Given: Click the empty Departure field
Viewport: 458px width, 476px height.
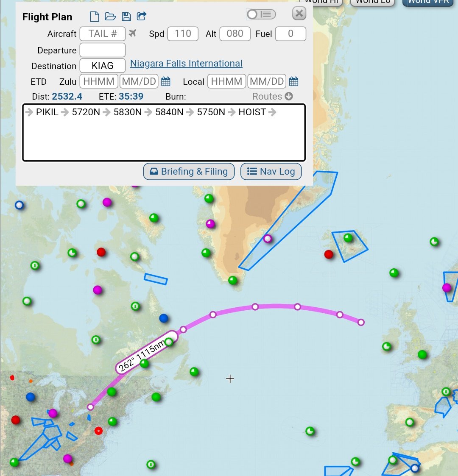Looking at the screenshot, I should coord(103,50).
